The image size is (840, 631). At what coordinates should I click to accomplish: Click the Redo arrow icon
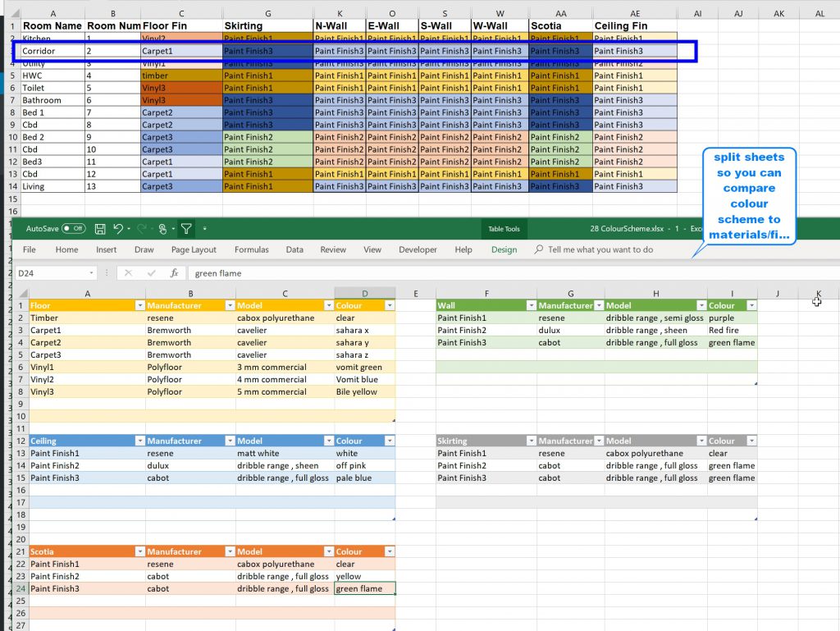pos(143,229)
